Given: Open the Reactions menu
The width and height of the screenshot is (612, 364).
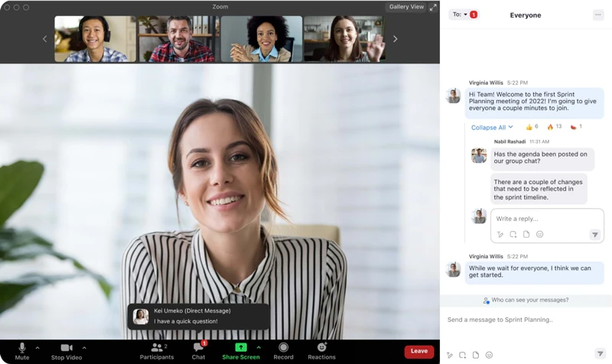Looking at the screenshot, I should click(x=321, y=349).
